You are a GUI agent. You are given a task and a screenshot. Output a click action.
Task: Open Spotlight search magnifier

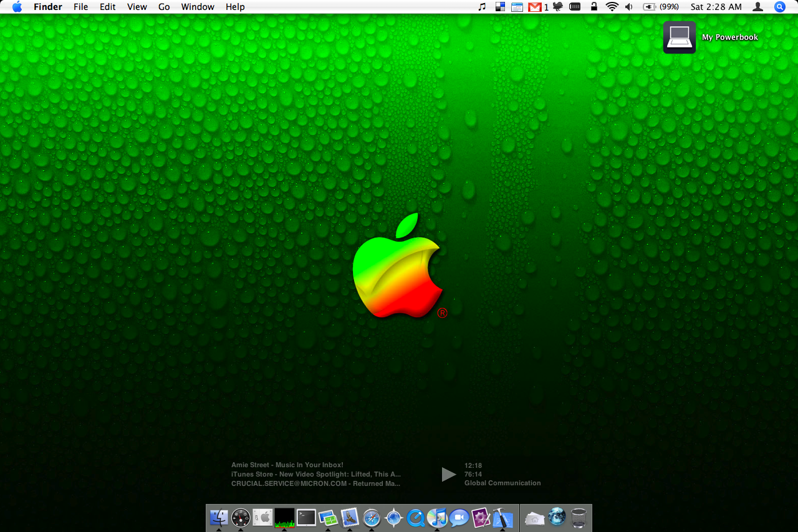(x=780, y=7)
